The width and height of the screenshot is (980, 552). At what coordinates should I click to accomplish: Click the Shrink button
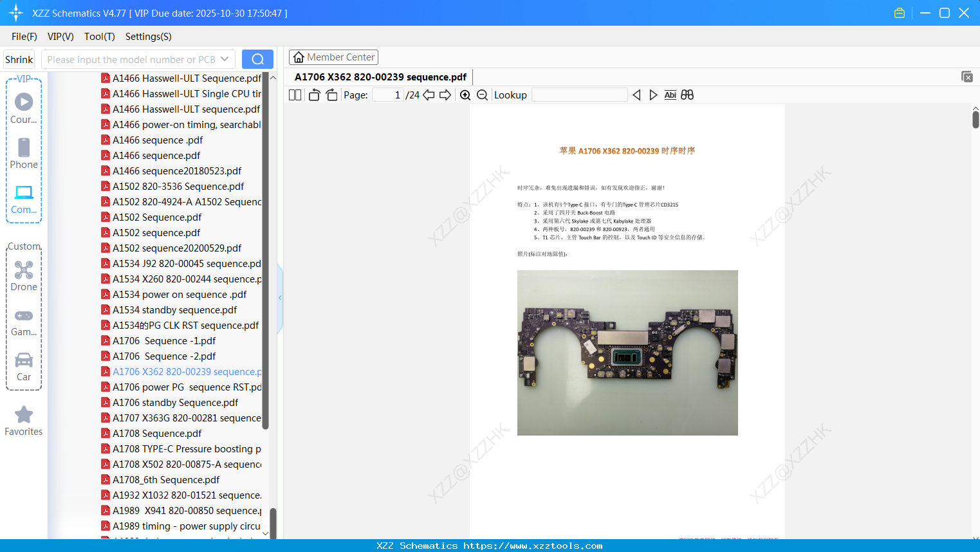(19, 59)
